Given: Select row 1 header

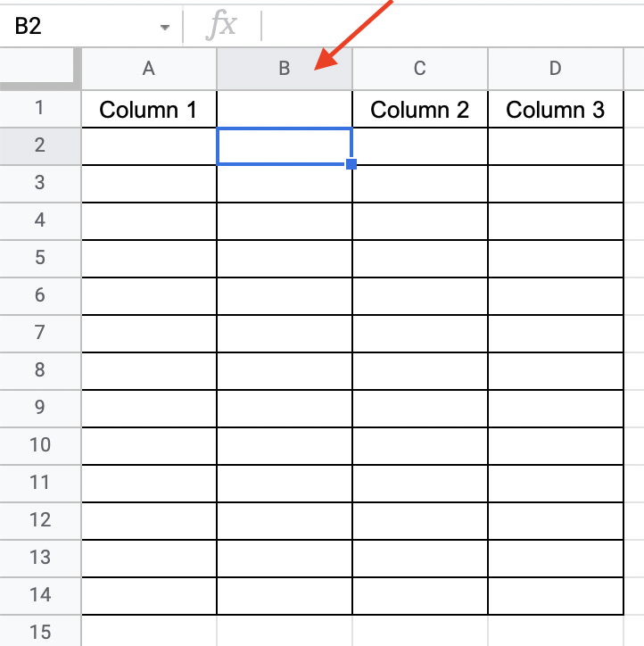Looking at the screenshot, I should [x=40, y=109].
